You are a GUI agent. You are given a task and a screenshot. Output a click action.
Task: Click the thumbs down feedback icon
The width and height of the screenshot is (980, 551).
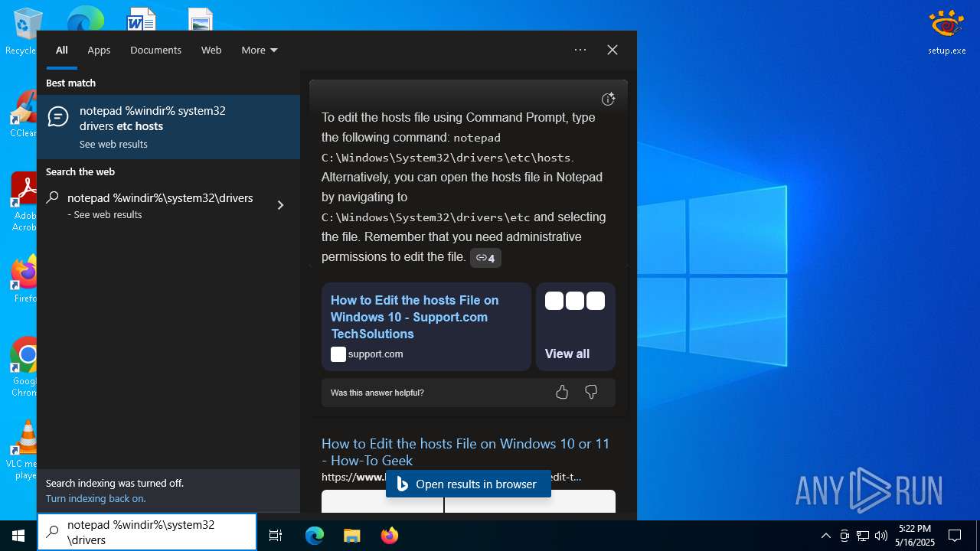pyautogui.click(x=591, y=392)
